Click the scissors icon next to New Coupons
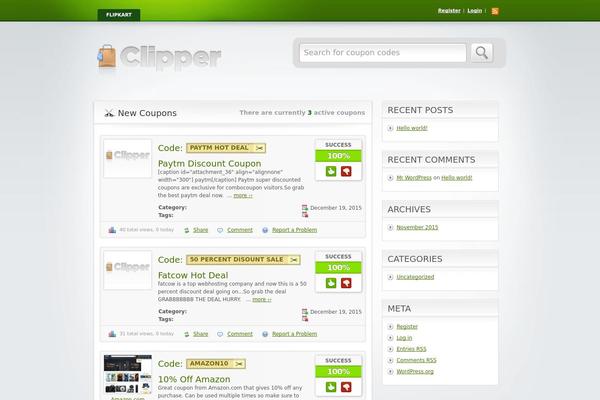The width and height of the screenshot is (600, 400). click(109, 113)
